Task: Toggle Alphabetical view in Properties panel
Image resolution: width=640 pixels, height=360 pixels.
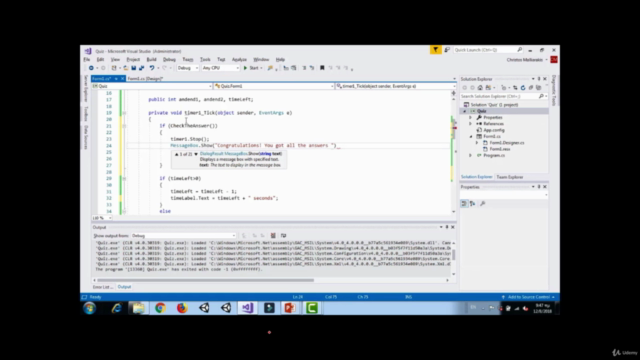Action: [x=472, y=204]
